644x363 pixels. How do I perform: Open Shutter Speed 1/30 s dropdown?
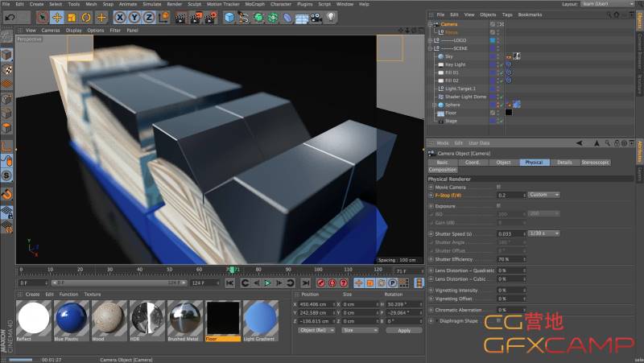544,233
